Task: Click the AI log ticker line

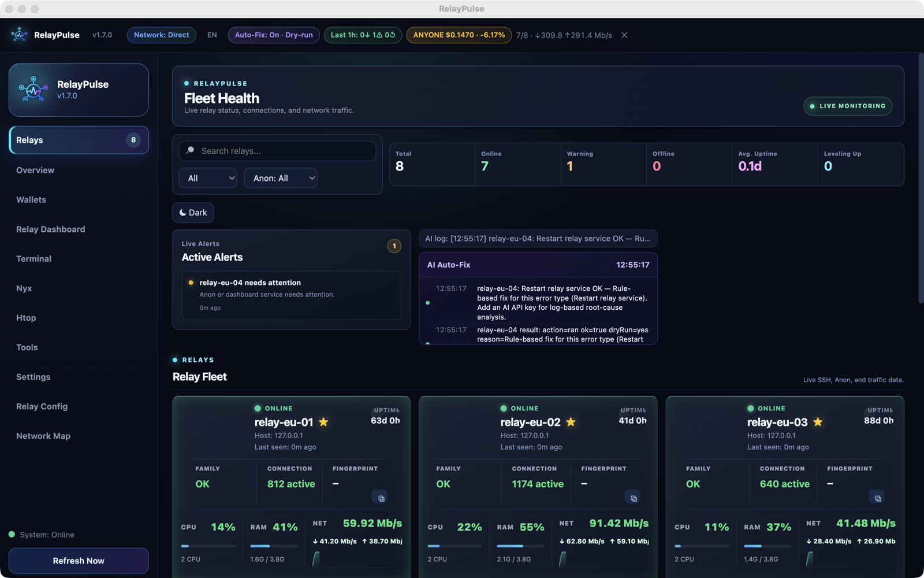Action: point(538,239)
